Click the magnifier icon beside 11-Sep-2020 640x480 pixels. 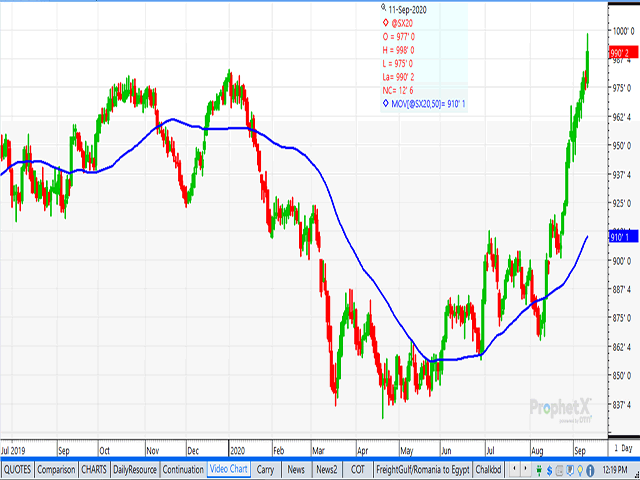[383, 7]
